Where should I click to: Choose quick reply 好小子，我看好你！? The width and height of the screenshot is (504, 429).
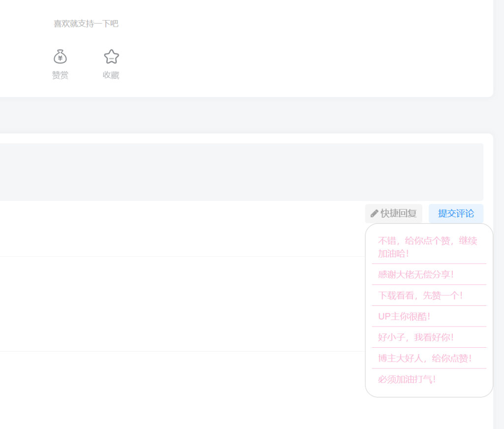coord(416,337)
